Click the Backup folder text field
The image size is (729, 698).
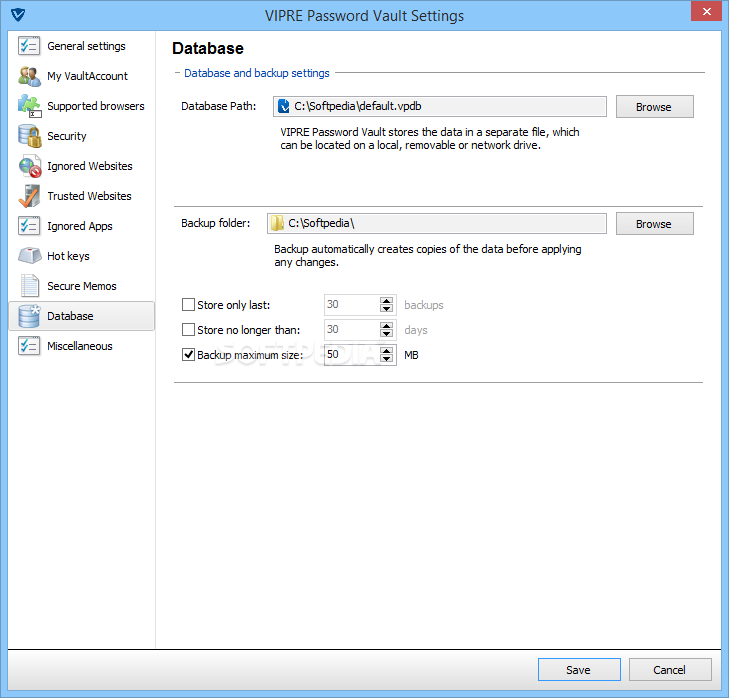click(x=437, y=224)
